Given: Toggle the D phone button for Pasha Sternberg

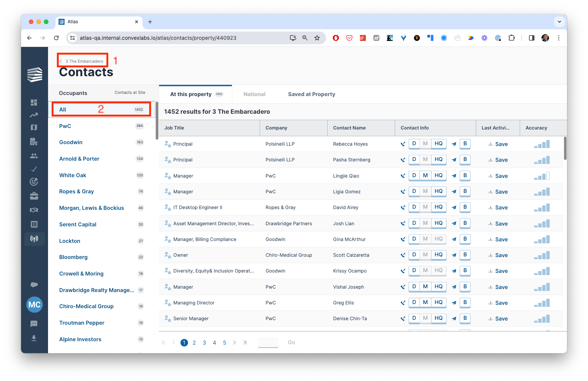Looking at the screenshot, I should (414, 160).
